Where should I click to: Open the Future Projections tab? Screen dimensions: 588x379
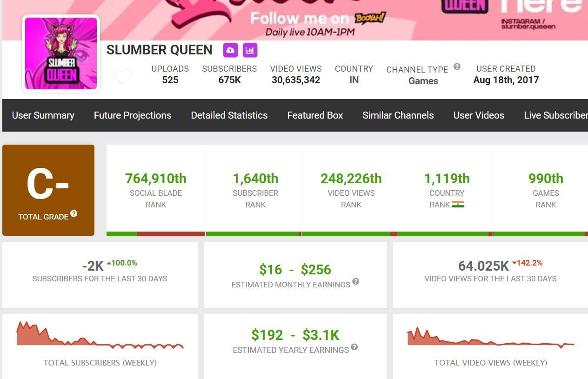(133, 115)
